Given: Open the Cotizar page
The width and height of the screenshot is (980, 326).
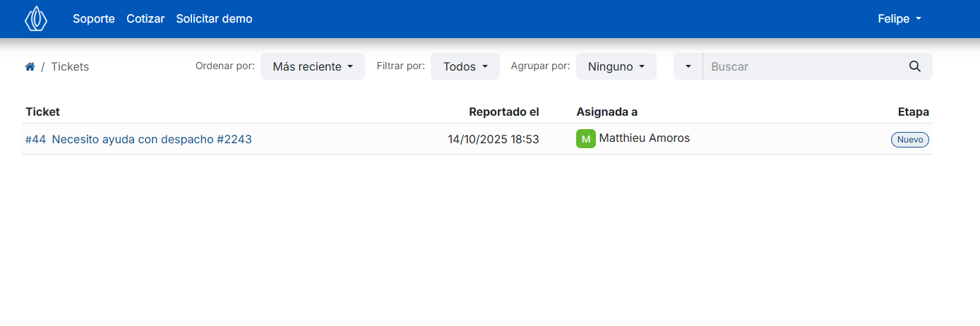Looking at the screenshot, I should coord(145,19).
